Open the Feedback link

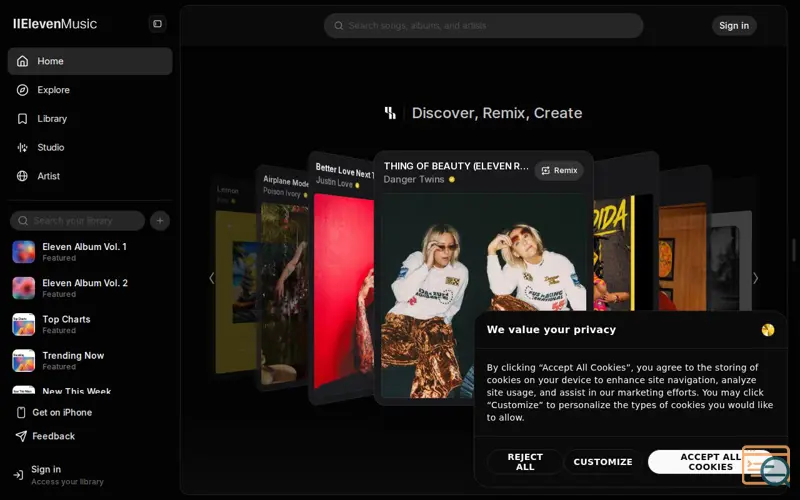(46, 436)
